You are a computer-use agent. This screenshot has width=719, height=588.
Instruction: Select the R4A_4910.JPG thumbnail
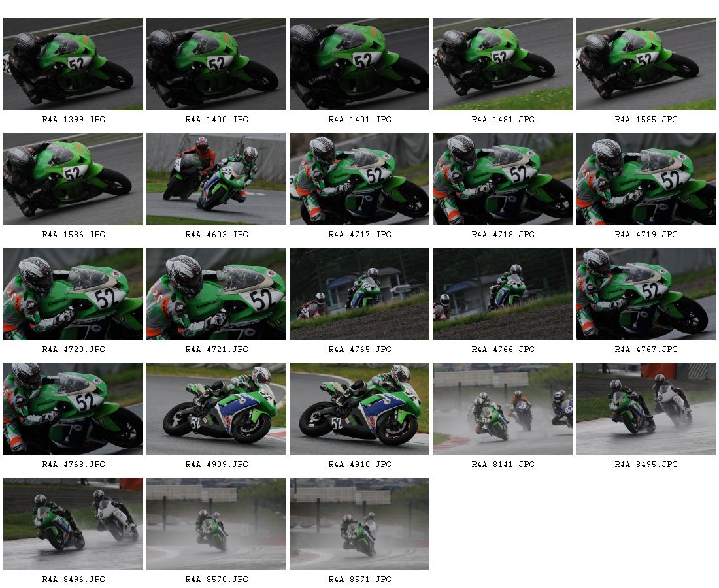359,409
